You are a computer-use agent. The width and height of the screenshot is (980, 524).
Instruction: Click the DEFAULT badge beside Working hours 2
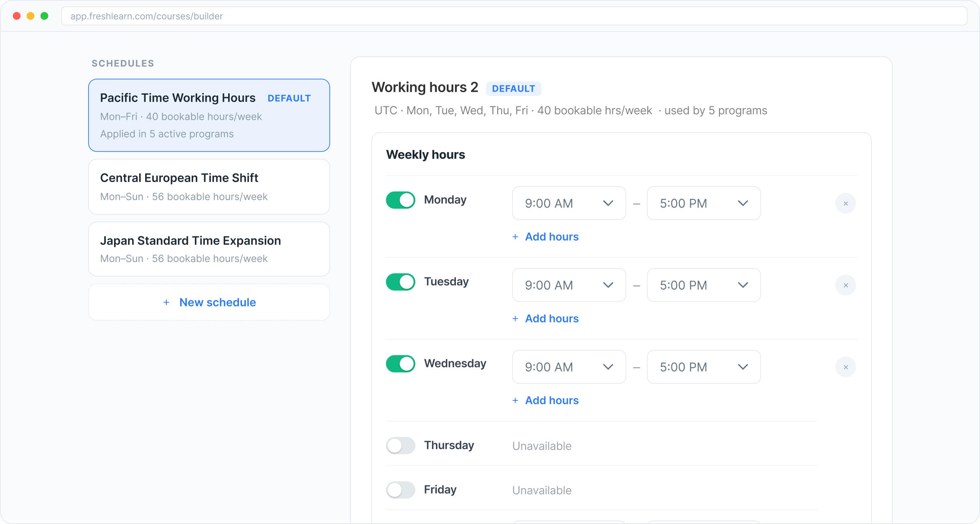(513, 89)
